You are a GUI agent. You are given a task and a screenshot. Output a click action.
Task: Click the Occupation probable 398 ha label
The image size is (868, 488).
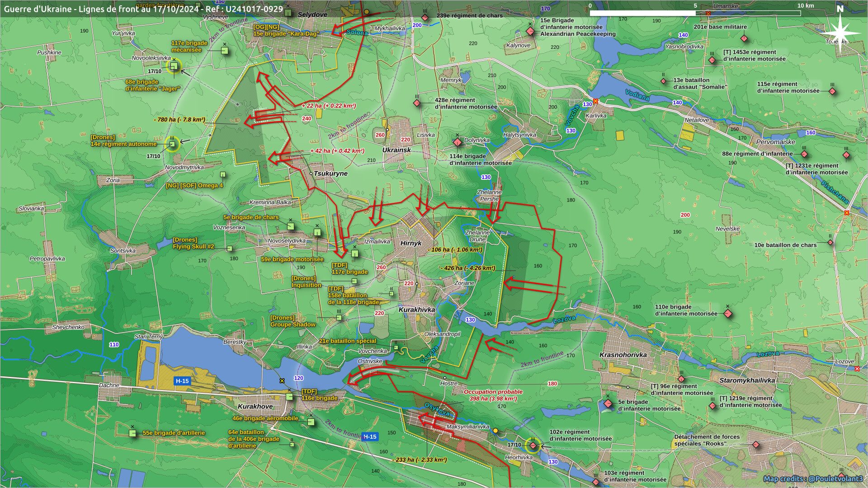(493, 395)
